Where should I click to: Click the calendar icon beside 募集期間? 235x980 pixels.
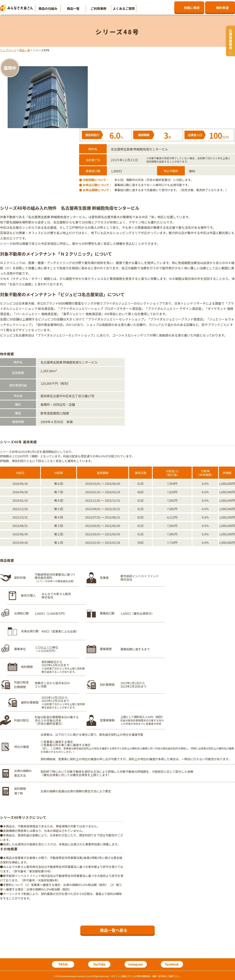click(x=91, y=649)
